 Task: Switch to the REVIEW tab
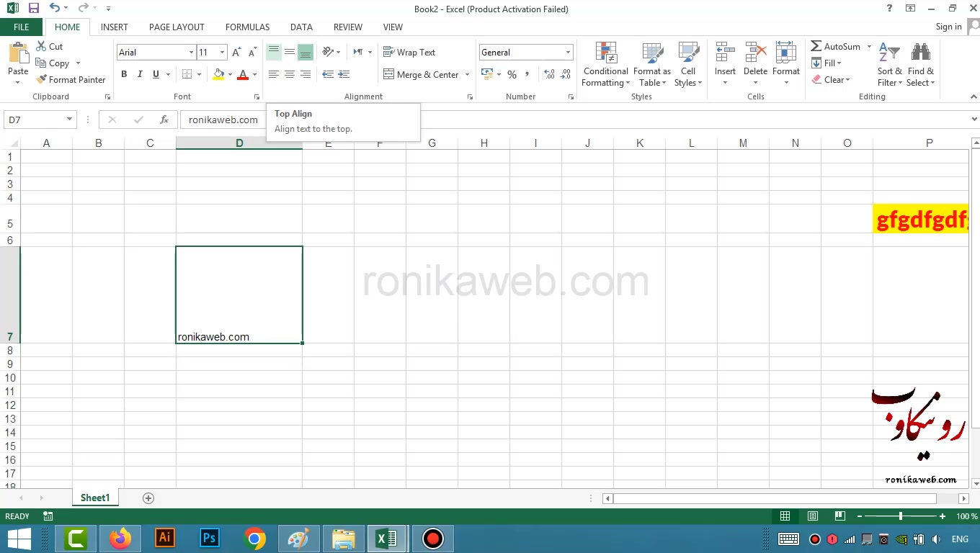[348, 27]
